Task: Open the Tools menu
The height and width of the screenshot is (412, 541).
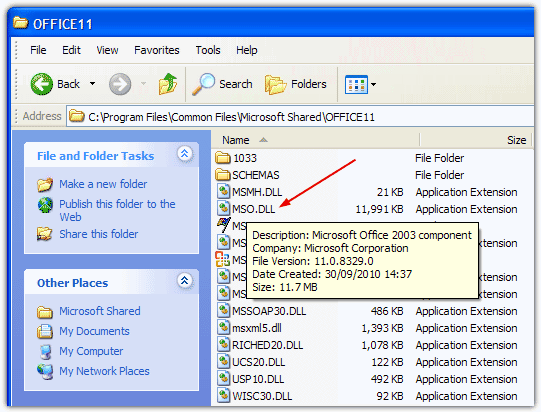Action: 208,50
